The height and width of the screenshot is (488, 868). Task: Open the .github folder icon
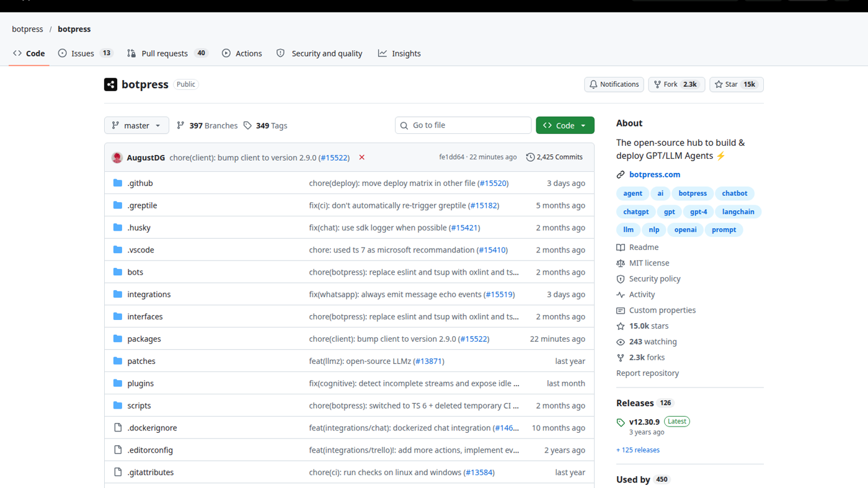[x=118, y=183]
